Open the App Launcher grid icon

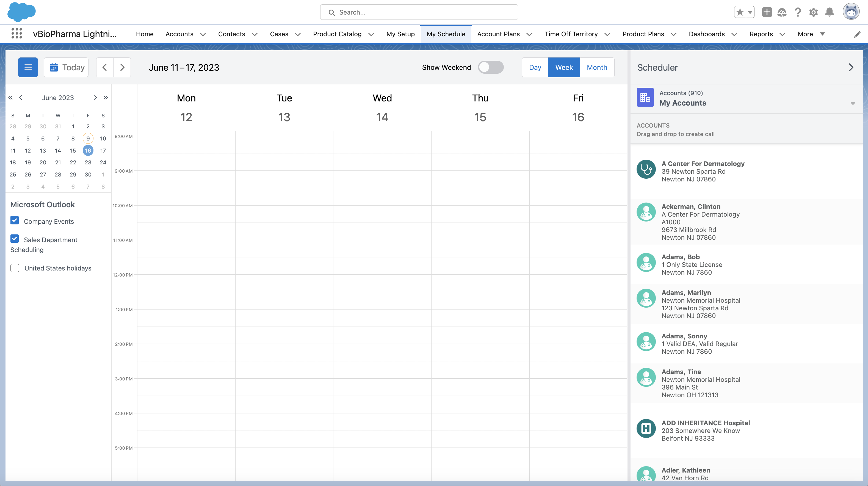[x=16, y=34]
